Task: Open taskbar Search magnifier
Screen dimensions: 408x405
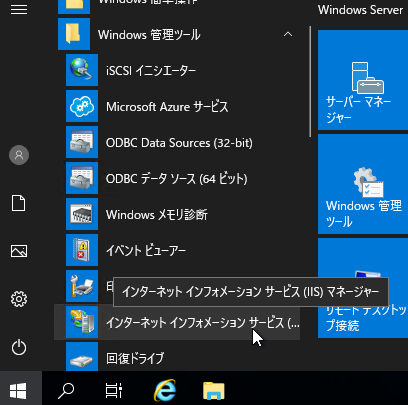Action: [x=66, y=390]
